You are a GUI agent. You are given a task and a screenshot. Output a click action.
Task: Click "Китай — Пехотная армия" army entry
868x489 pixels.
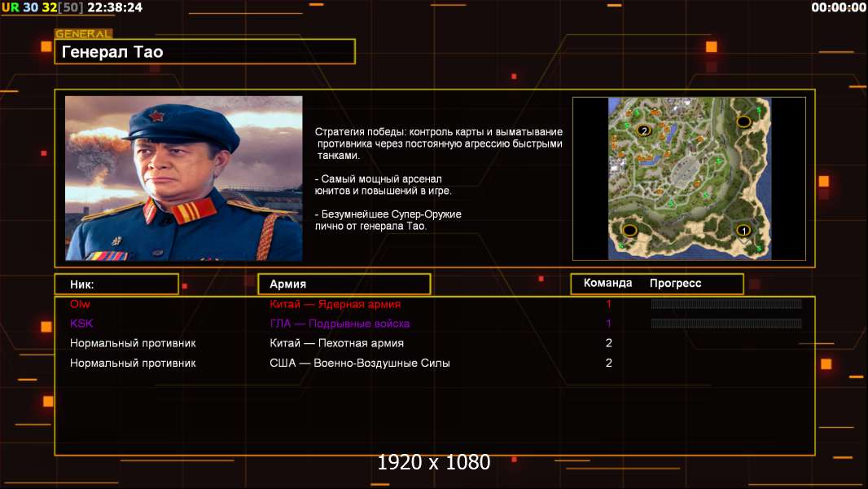coord(336,343)
